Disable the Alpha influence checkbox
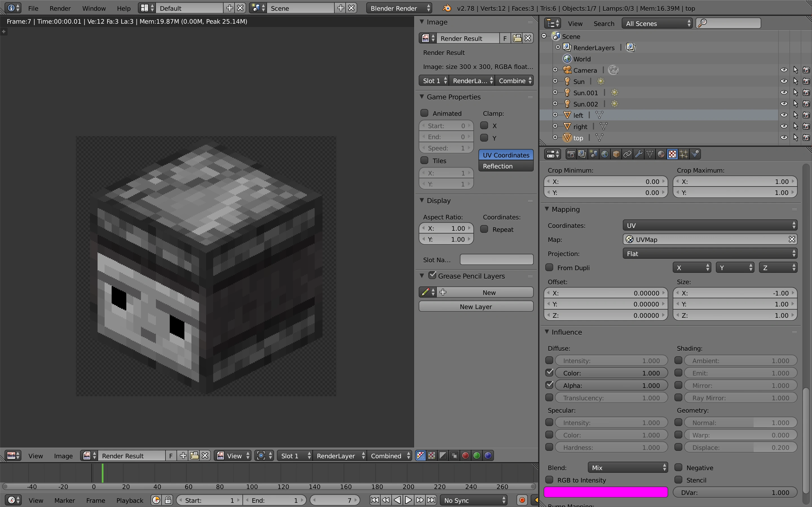 [x=549, y=385]
